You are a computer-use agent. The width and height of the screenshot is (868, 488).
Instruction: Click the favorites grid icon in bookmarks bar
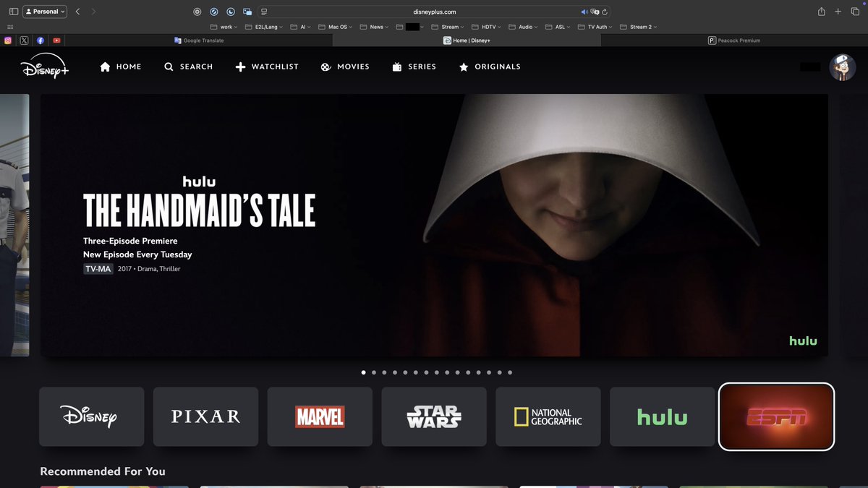(x=10, y=27)
